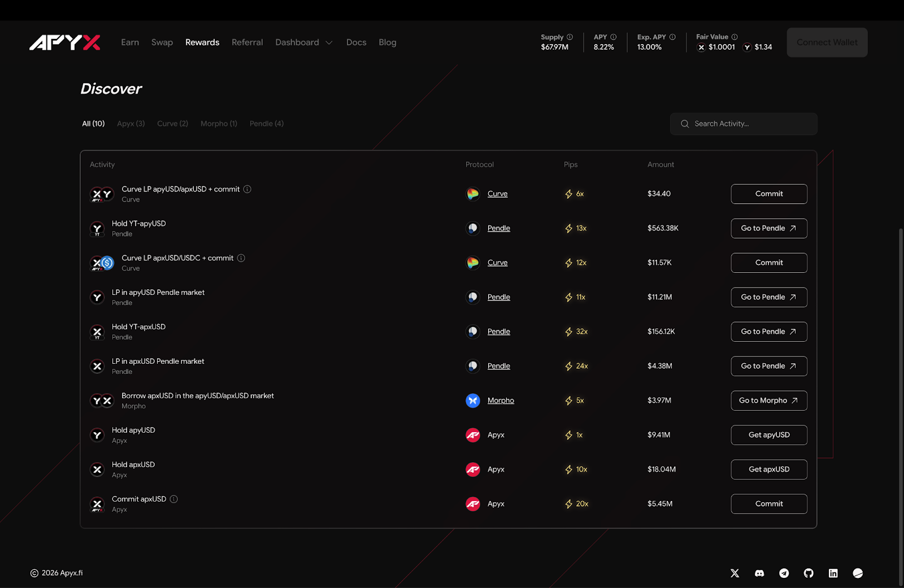Click Morpho protocol icon
Viewport: 904px width, 588px height.
pyautogui.click(x=473, y=400)
